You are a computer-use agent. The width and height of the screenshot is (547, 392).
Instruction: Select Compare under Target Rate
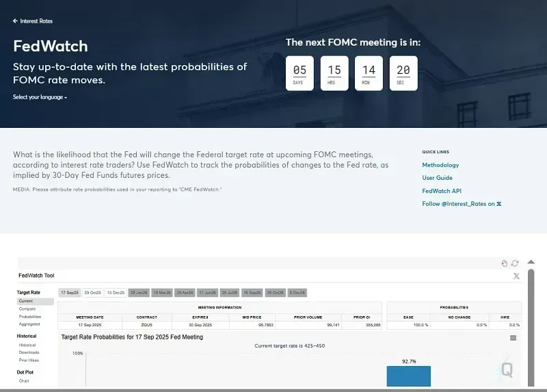click(x=27, y=309)
